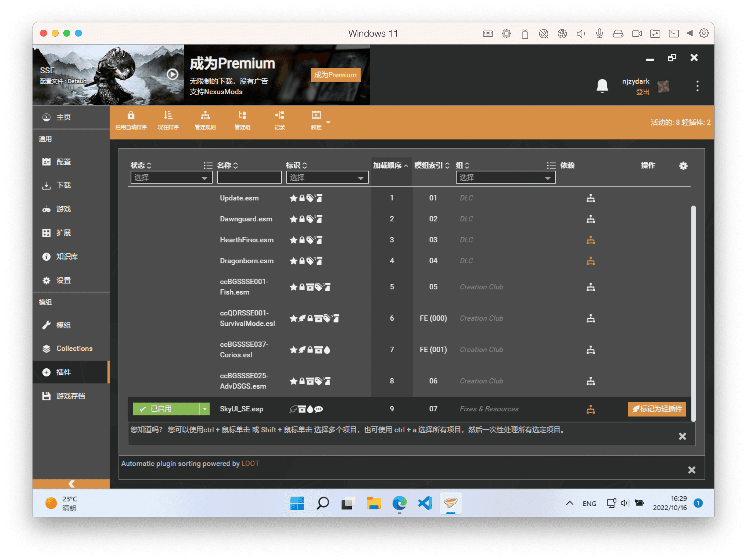747x560 pixels.
Task: Open Visual Studio Code from the taskbar
Action: 425,503
